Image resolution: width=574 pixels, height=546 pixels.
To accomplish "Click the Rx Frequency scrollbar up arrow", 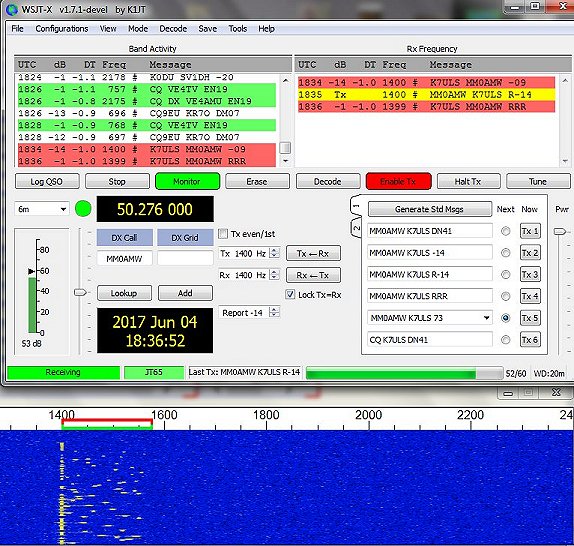I will pyautogui.click(x=566, y=81).
